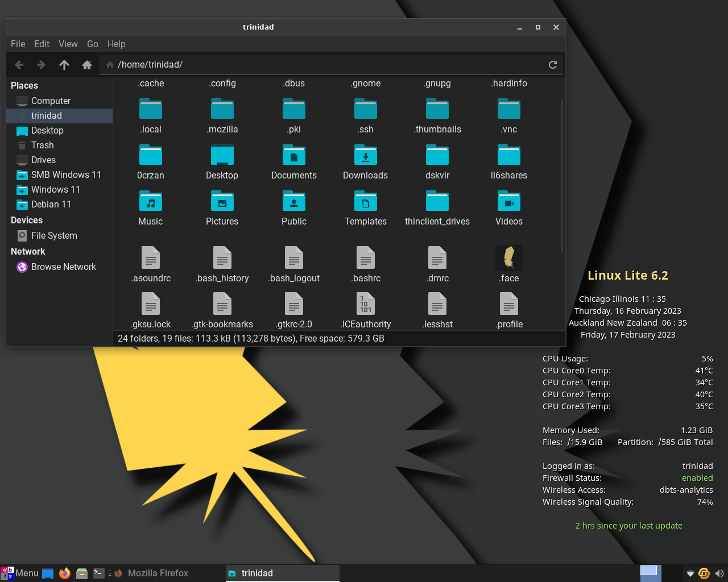The width and height of the screenshot is (728, 582).
Task: Select the .pki folder icon
Action: [294, 109]
